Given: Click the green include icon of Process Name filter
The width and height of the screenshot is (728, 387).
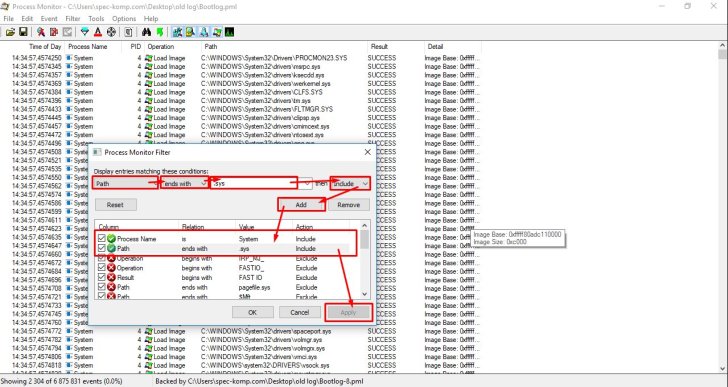Looking at the screenshot, I should (111, 239).
